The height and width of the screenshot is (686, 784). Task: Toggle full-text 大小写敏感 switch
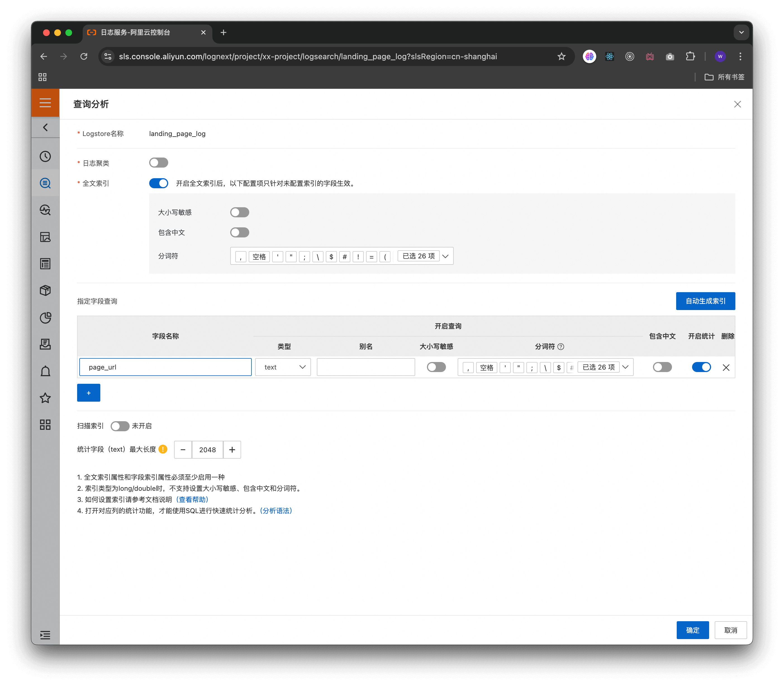(x=240, y=212)
